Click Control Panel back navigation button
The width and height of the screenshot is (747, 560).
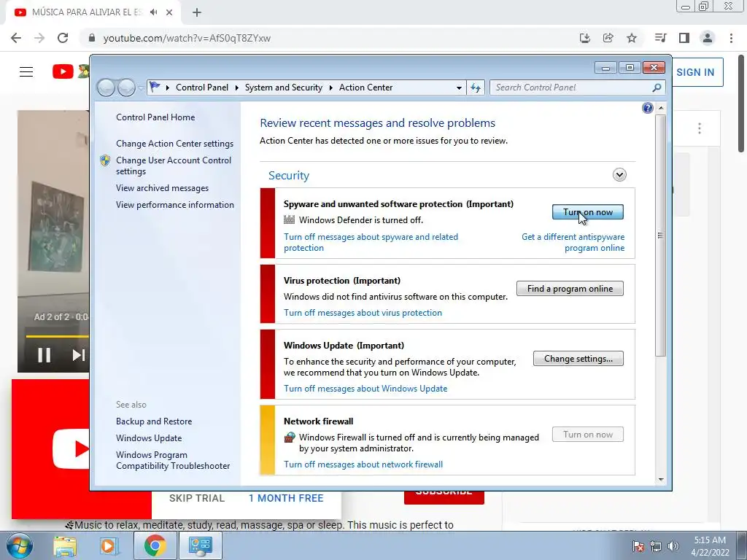point(106,87)
